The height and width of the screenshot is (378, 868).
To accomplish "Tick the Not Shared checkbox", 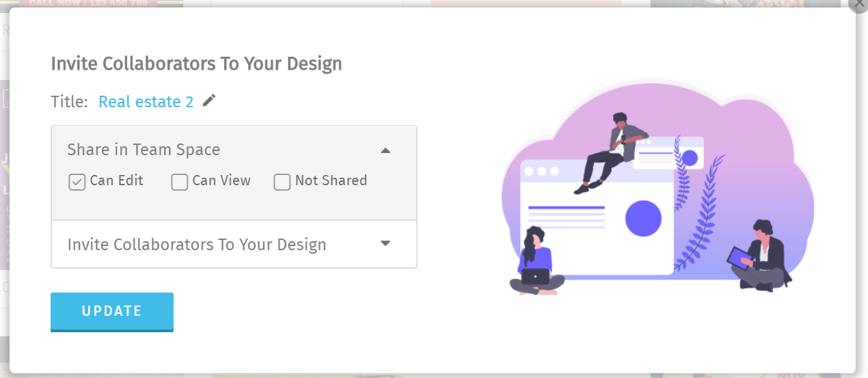I will [x=282, y=182].
